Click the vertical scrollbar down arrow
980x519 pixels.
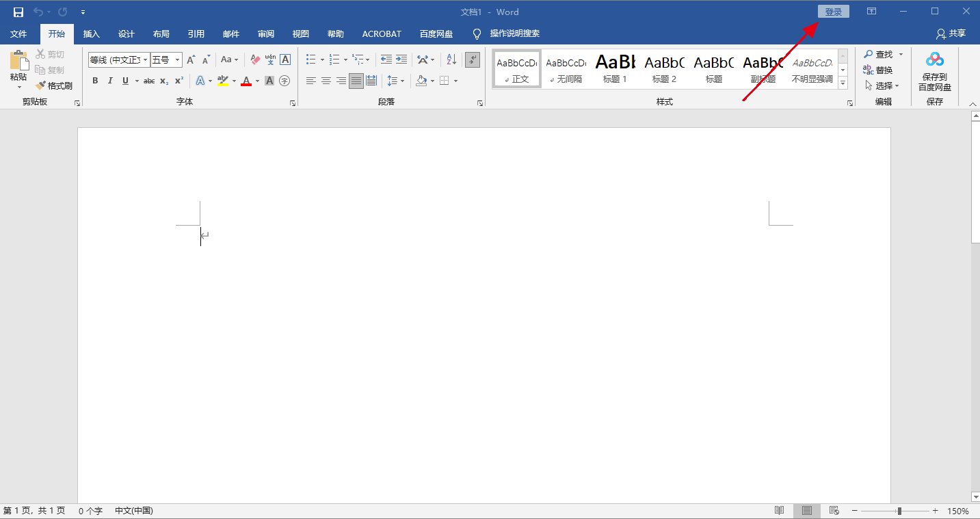pyautogui.click(x=975, y=496)
